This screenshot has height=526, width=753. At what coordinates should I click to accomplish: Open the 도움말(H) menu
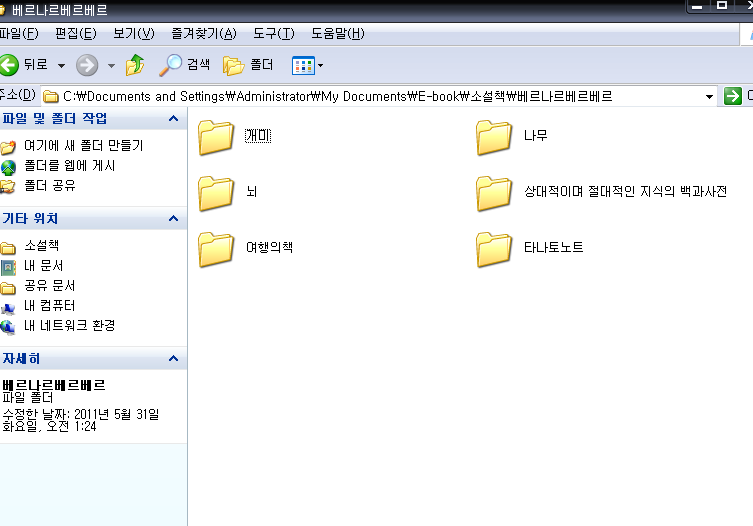click(x=338, y=34)
